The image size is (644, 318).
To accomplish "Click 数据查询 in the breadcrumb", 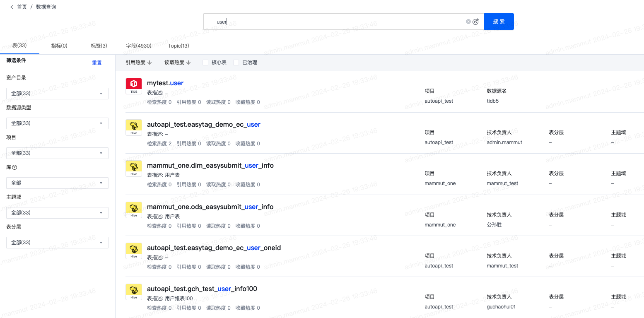I will (x=46, y=7).
